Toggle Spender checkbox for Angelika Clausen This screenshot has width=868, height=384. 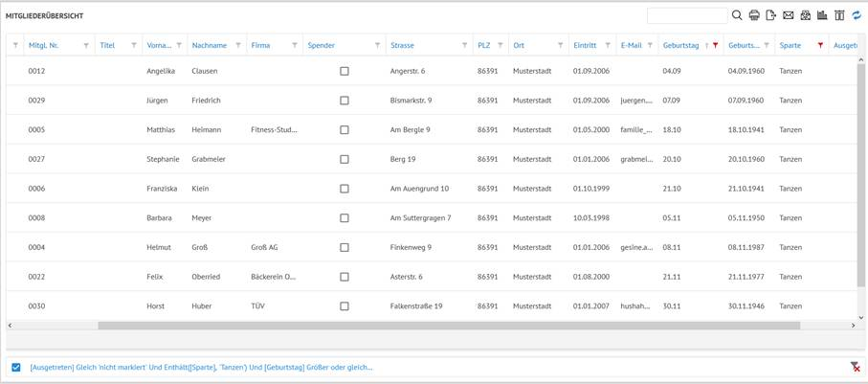coord(345,71)
